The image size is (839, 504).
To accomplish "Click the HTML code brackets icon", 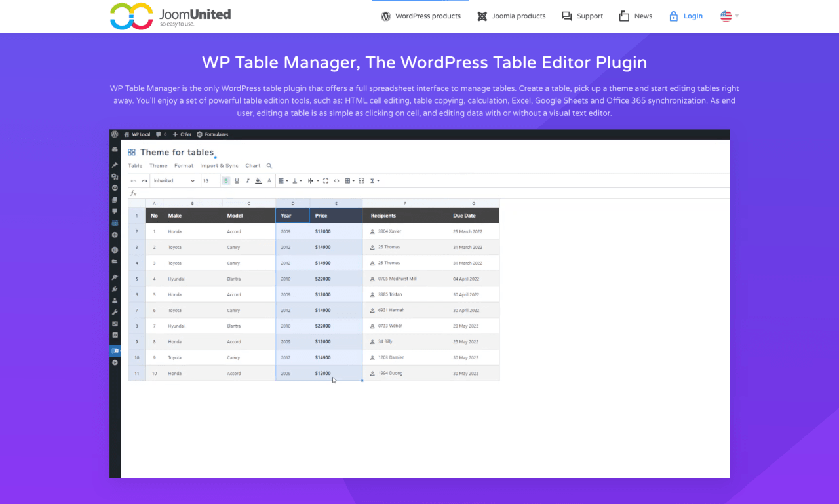I will pyautogui.click(x=336, y=181).
